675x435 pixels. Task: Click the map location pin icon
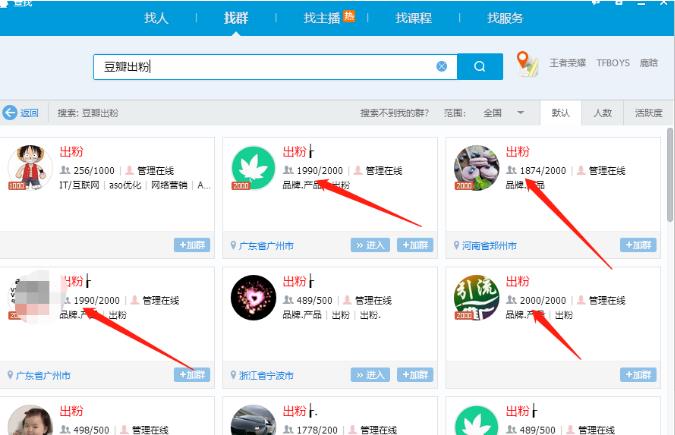pyautogui.click(x=527, y=64)
